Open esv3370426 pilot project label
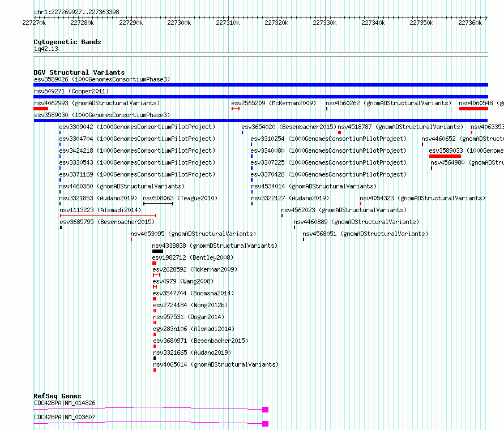This screenshot has width=504, height=430. pyautogui.click(x=328, y=174)
